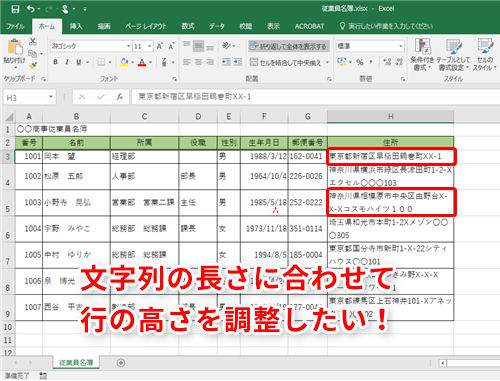This screenshot has height=381, width=500.
Task: Switch to the 挿入 ribbon tab
Action: pos(76,26)
